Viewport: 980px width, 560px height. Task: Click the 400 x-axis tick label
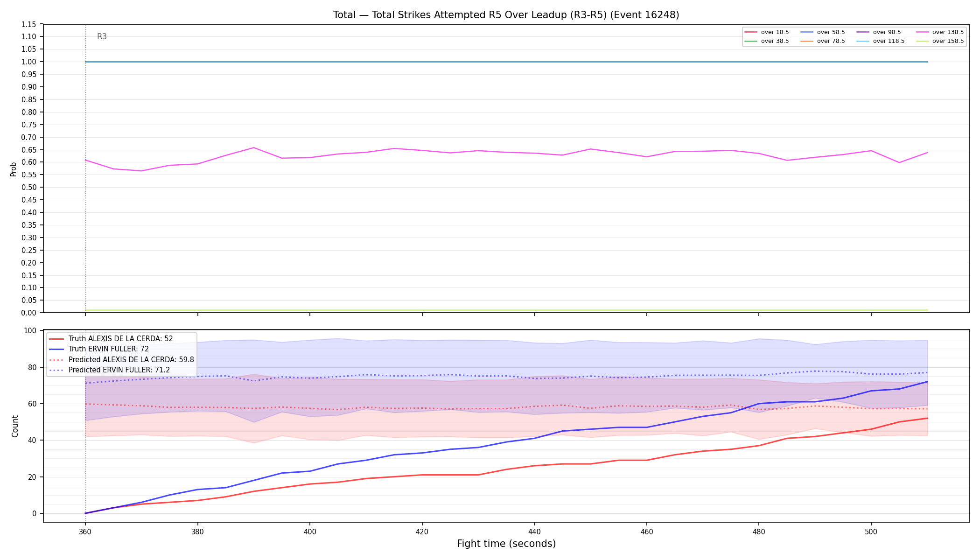point(310,532)
